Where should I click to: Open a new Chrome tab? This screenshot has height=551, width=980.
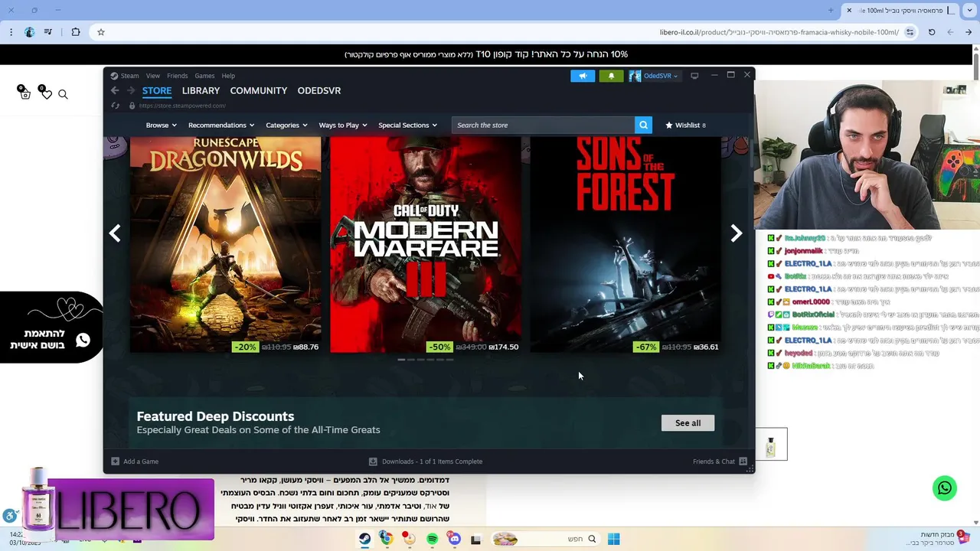831,11
